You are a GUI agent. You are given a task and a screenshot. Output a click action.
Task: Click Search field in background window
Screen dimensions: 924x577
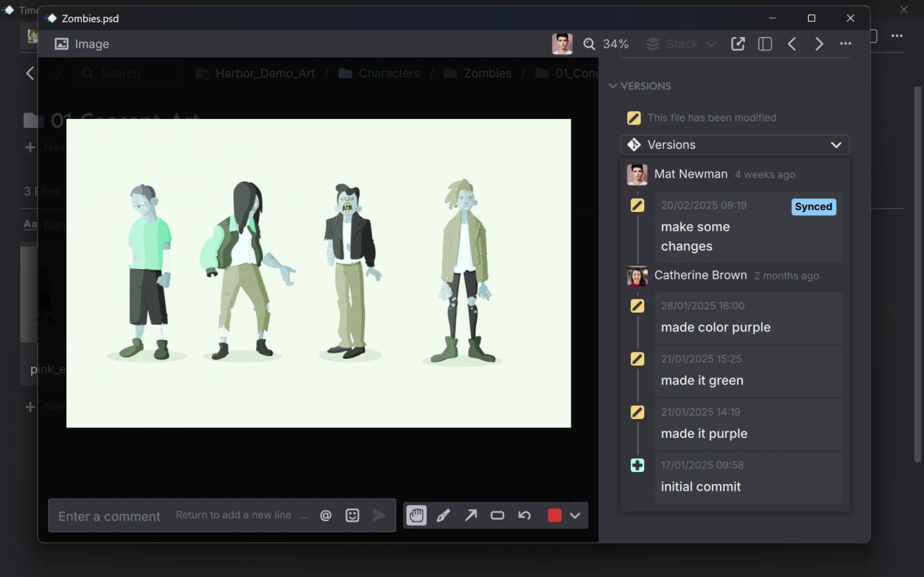click(128, 73)
